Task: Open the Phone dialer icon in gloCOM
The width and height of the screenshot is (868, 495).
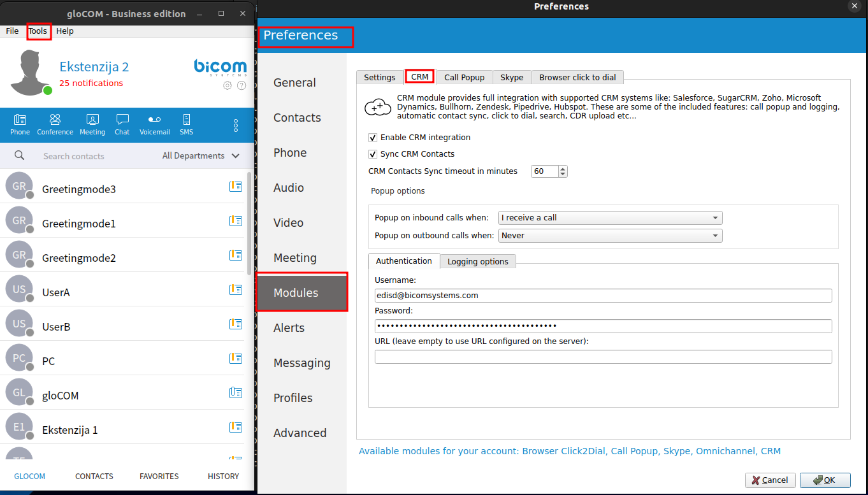Action: tap(20, 124)
